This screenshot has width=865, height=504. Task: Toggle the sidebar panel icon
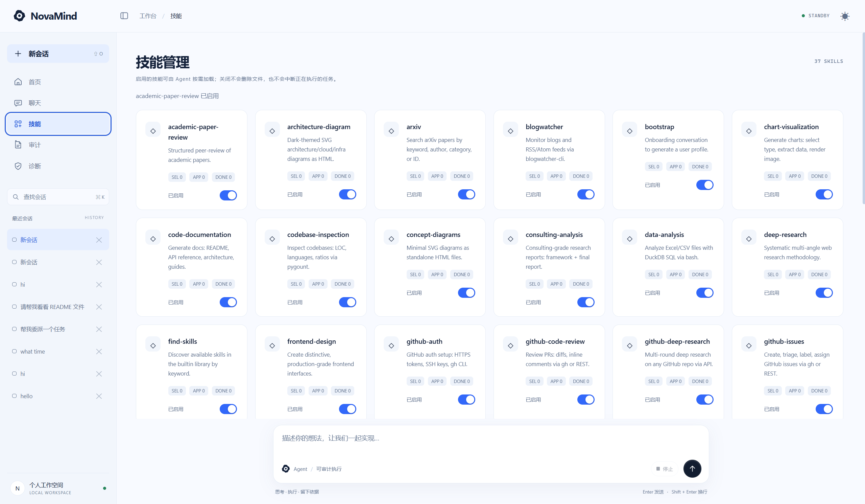(124, 16)
